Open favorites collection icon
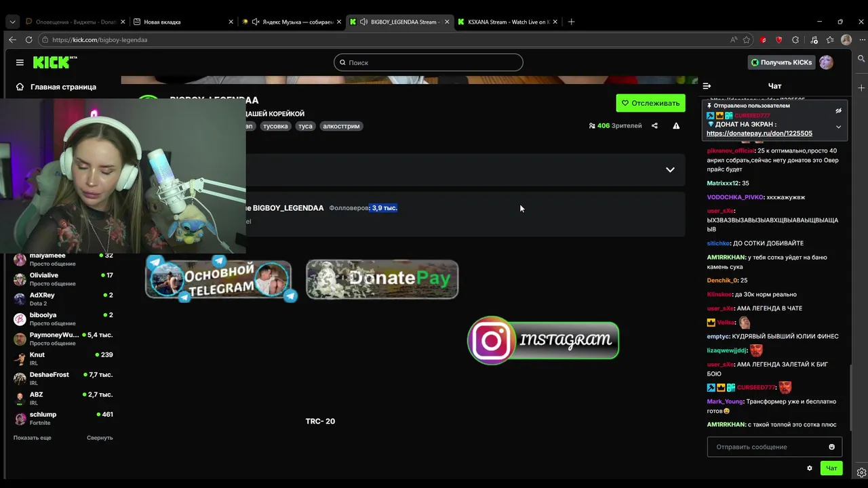Screen dimensions: 868x488 830,40
